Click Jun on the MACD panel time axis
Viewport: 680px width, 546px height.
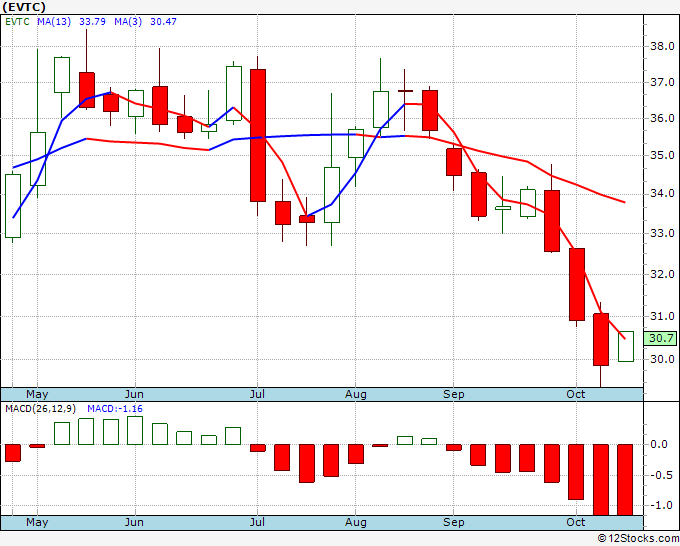click(134, 522)
